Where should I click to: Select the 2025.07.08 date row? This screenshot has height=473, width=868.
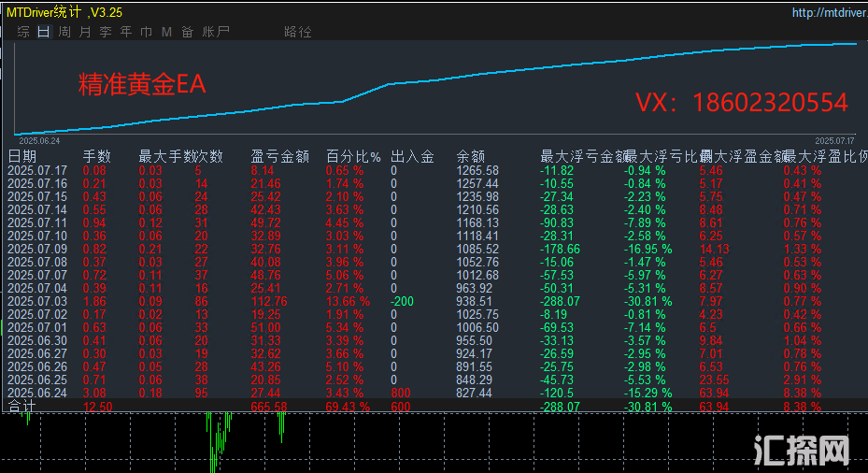point(37,262)
